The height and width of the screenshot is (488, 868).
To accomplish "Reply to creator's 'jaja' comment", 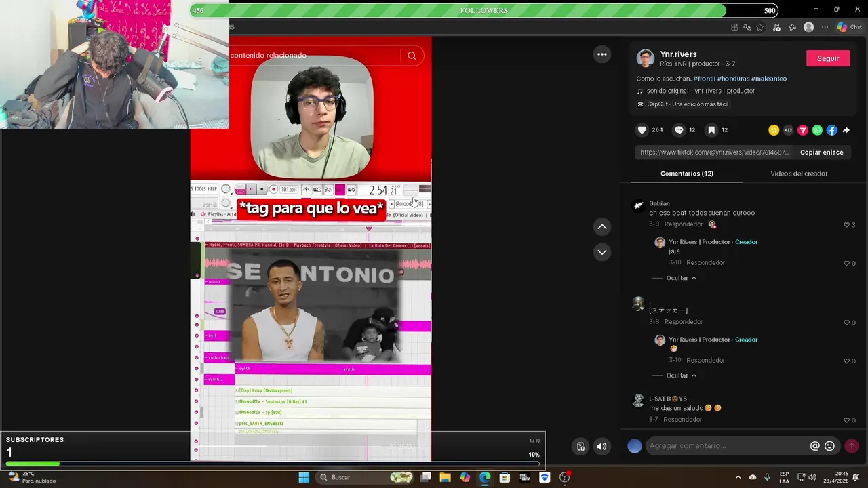I will [x=705, y=262].
